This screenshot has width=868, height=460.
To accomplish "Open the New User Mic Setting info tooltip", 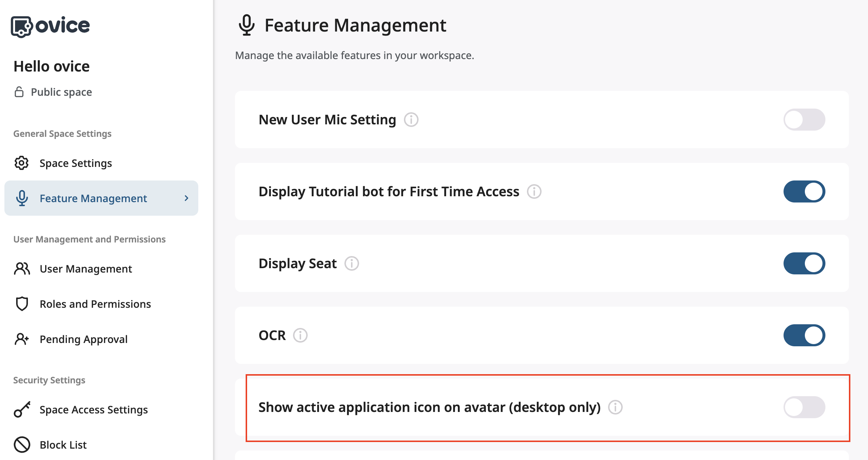I will point(411,120).
